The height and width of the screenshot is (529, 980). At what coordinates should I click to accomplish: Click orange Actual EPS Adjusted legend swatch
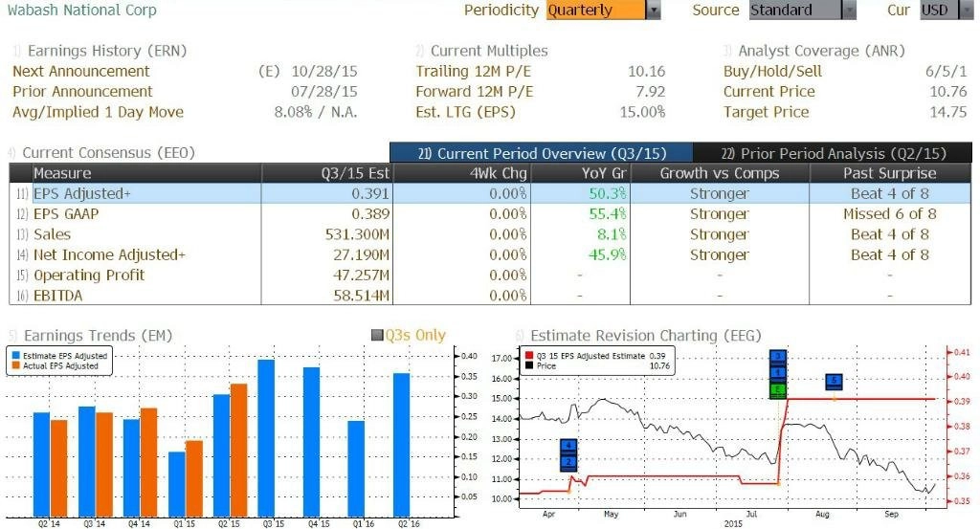15,365
